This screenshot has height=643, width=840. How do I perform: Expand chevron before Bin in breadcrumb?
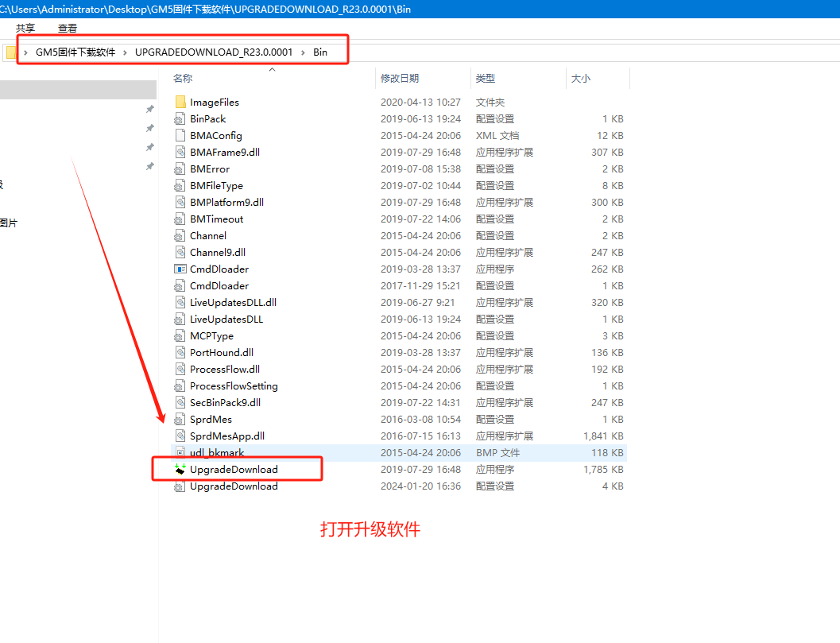(x=303, y=52)
